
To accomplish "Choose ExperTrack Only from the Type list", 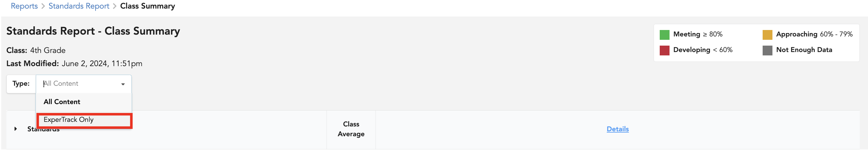I will point(69,120).
